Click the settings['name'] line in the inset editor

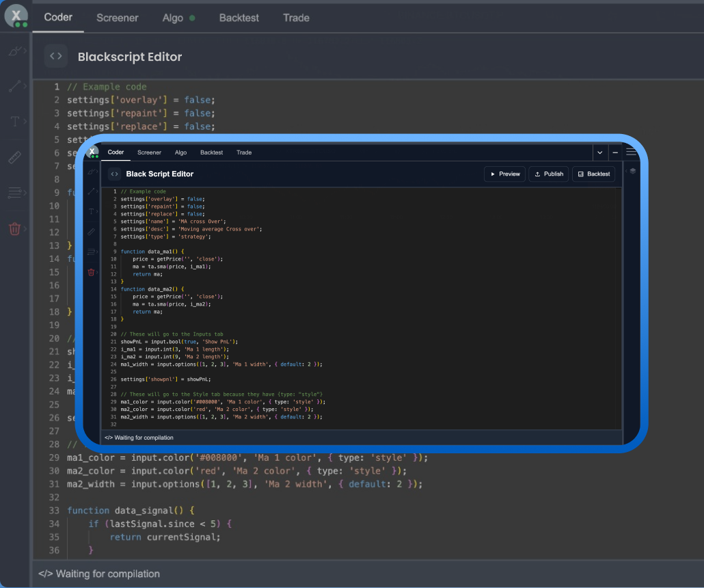[174, 222]
